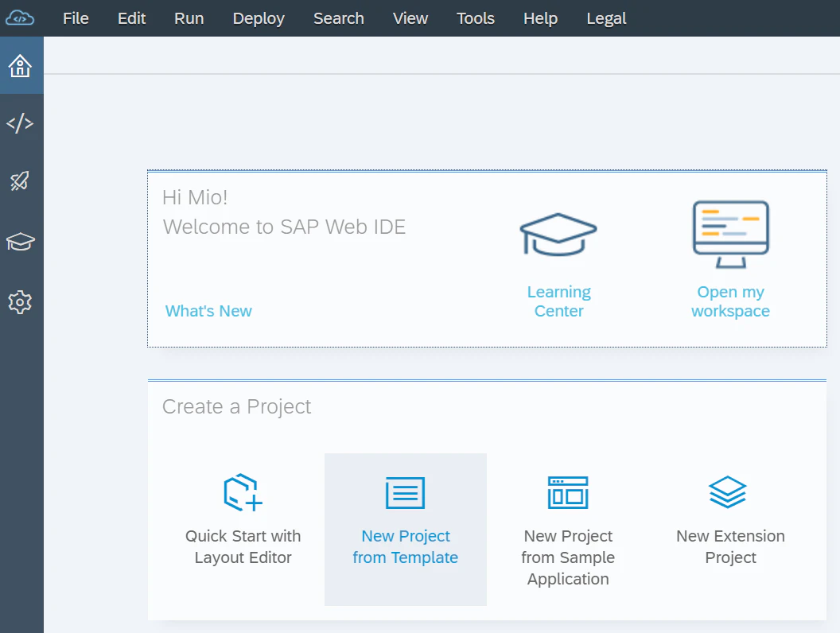
Task: Open the Development code perspective icon
Action: click(x=20, y=123)
